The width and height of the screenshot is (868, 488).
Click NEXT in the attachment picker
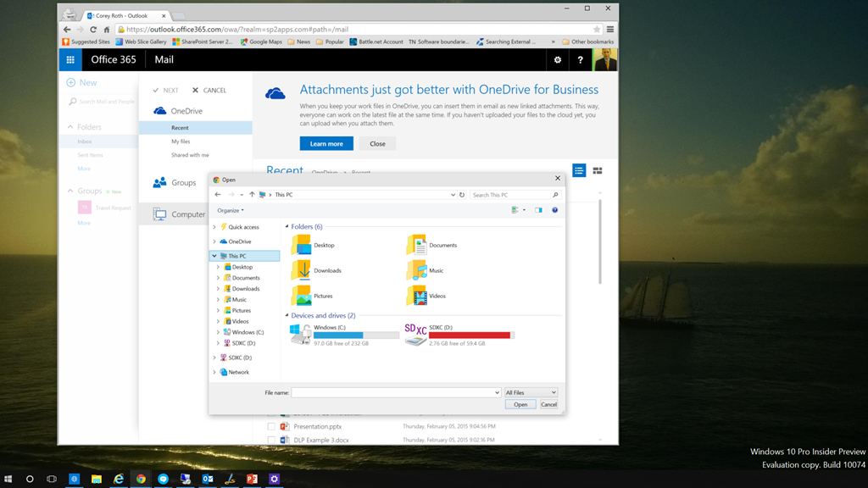click(x=165, y=90)
